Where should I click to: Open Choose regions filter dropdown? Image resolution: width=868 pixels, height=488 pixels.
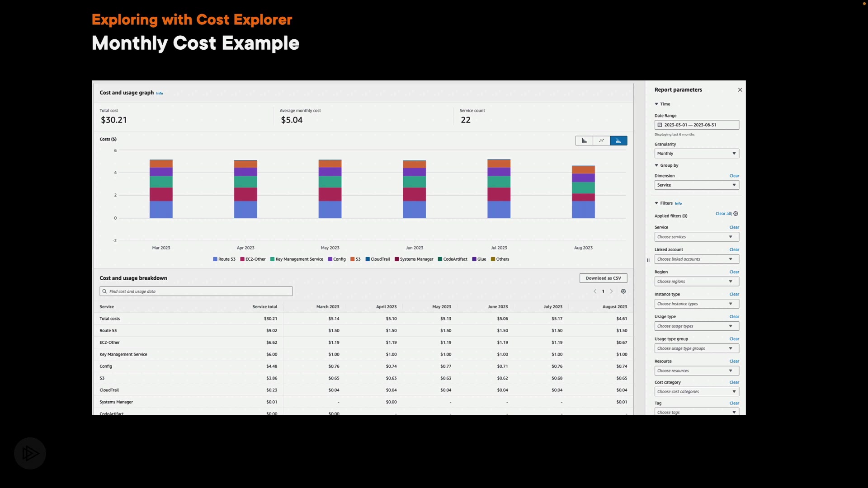tap(696, 282)
